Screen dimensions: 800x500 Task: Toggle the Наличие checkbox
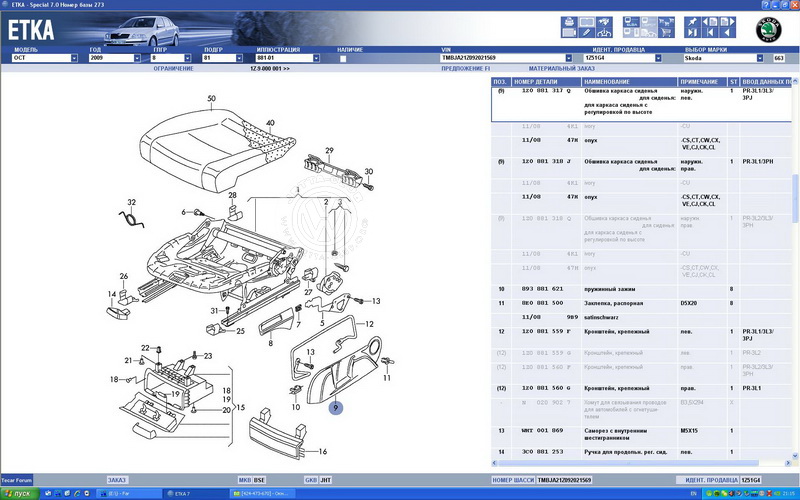pyautogui.click(x=343, y=58)
